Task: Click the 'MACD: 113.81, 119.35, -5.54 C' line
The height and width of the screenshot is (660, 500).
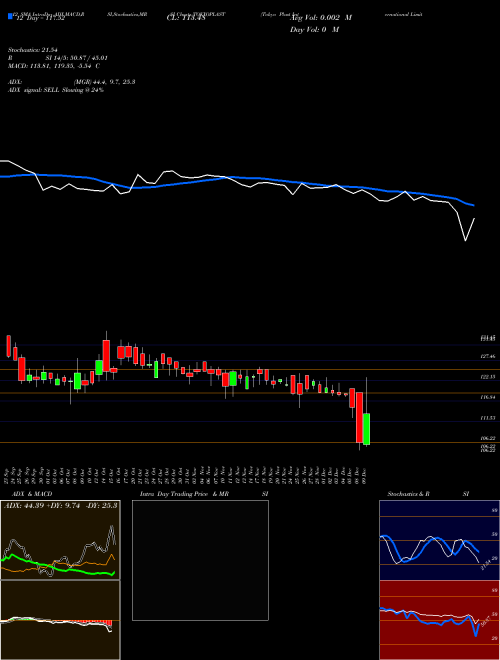Action: (53, 66)
